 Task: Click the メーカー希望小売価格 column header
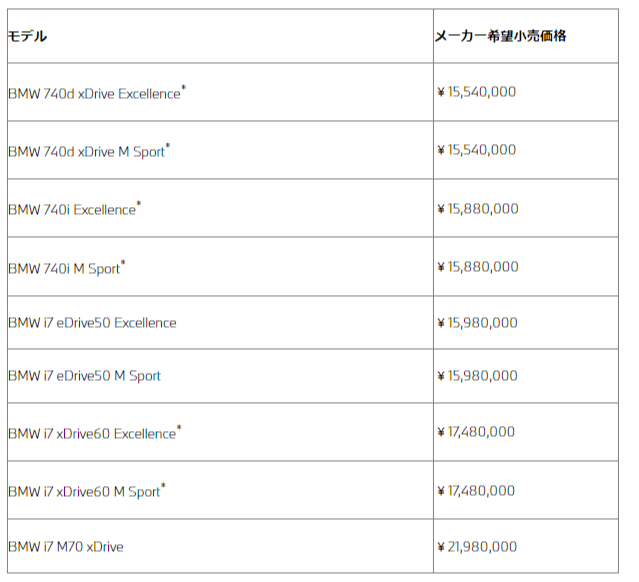tap(501, 36)
